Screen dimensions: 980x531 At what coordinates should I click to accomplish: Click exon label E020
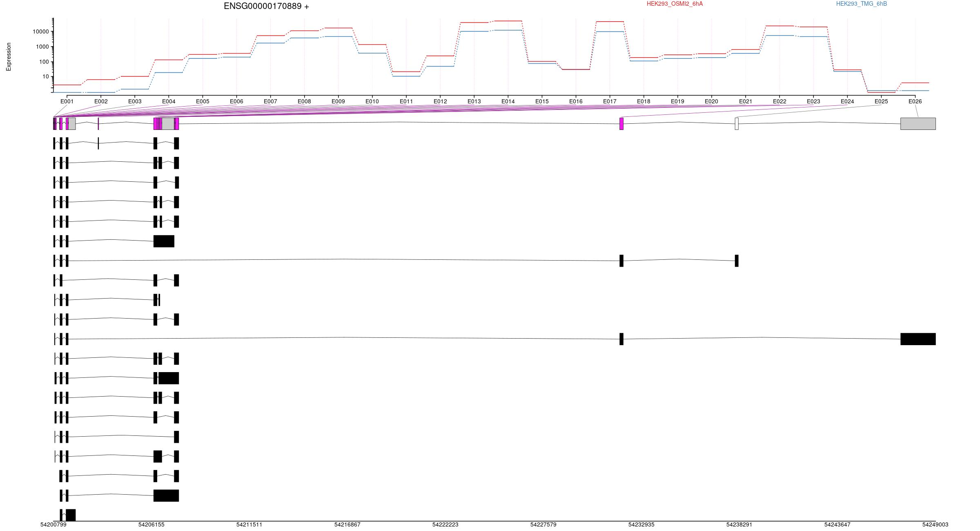pos(711,101)
